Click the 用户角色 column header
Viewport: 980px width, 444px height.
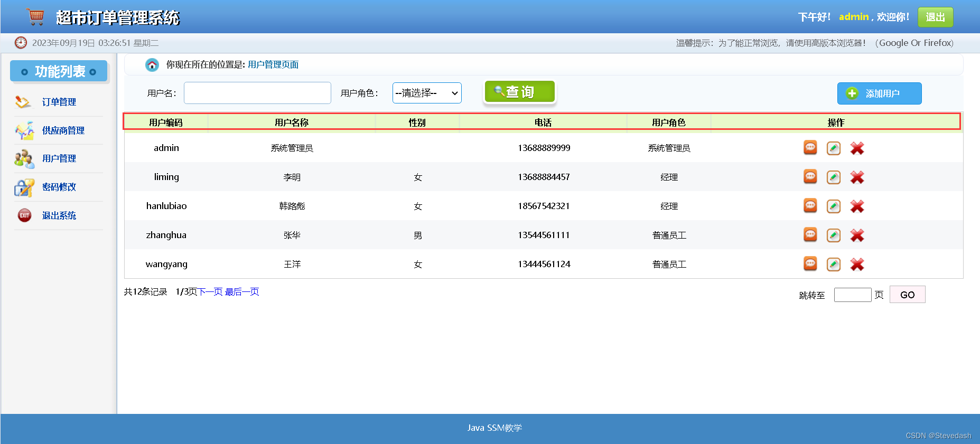[x=669, y=122]
